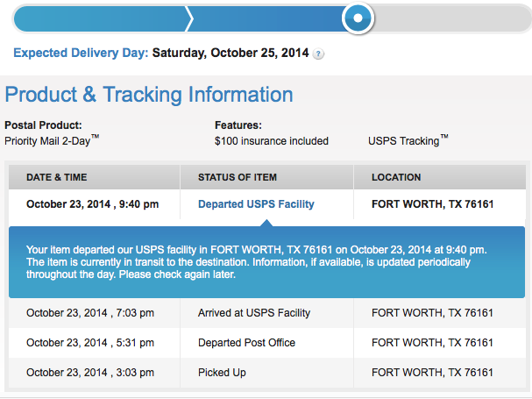Click FORT WORTH, TX 76161 in the top row
532x399 pixels.
(x=433, y=204)
